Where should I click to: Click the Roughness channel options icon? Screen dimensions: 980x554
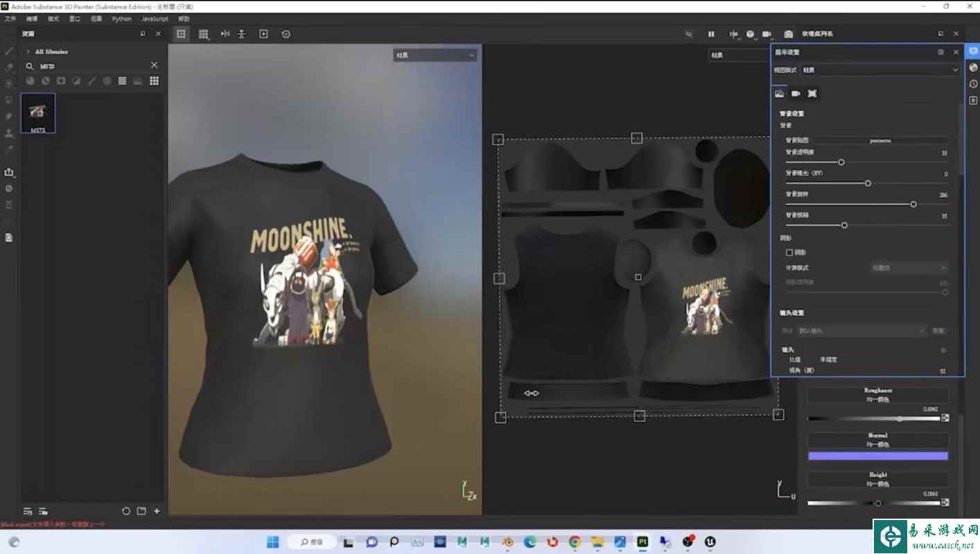tap(945, 418)
